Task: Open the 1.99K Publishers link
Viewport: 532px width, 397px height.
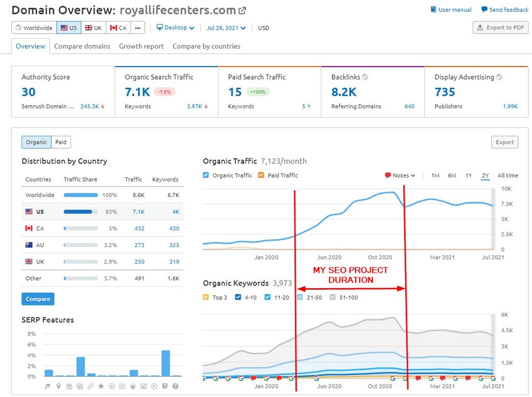Action: point(510,106)
